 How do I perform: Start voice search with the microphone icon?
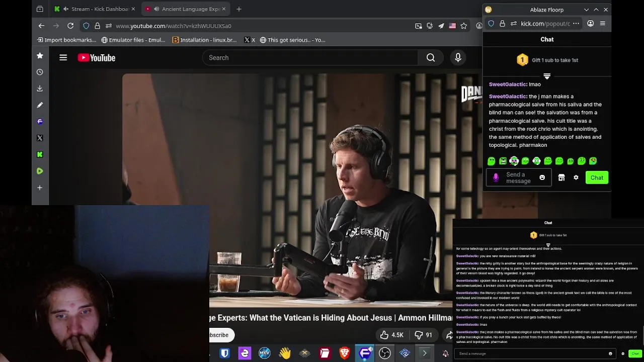(458, 58)
